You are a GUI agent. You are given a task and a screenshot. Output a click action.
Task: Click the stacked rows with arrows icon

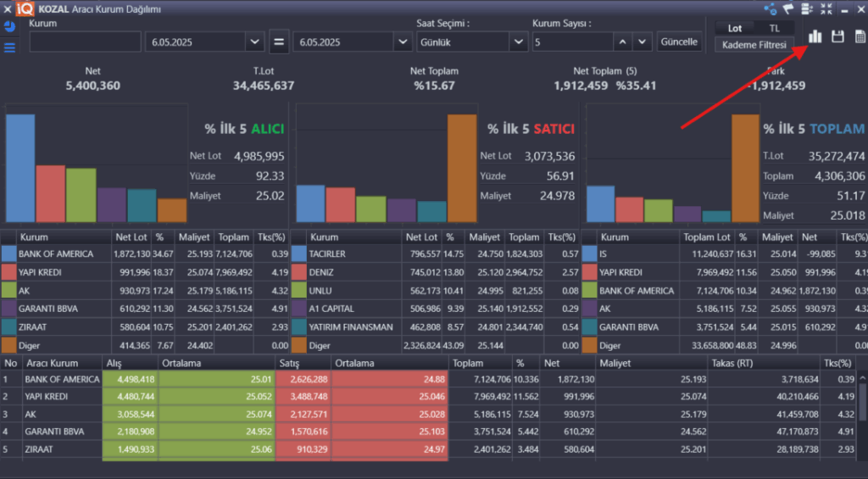[807, 8]
